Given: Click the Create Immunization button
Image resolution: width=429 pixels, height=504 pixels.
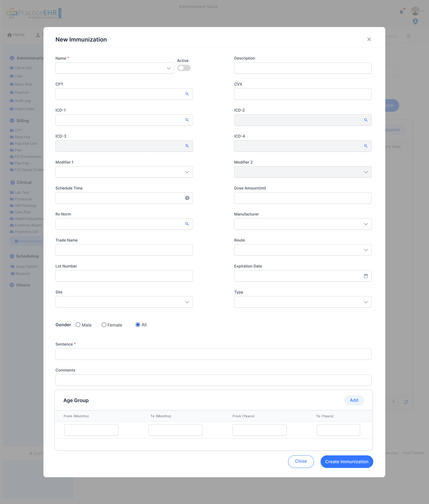Looking at the screenshot, I should click(x=347, y=461).
